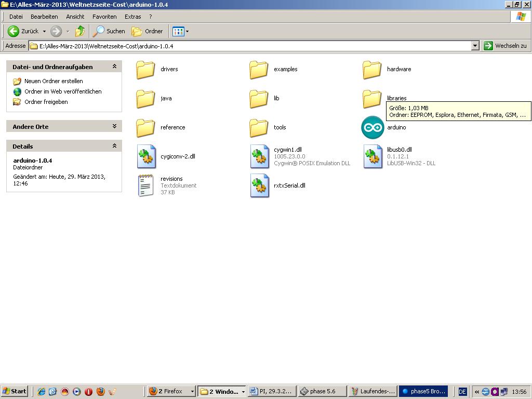Viewport: 532px width, 399px height.
Task: Open the hardware folder
Action: tap(387, 69)
